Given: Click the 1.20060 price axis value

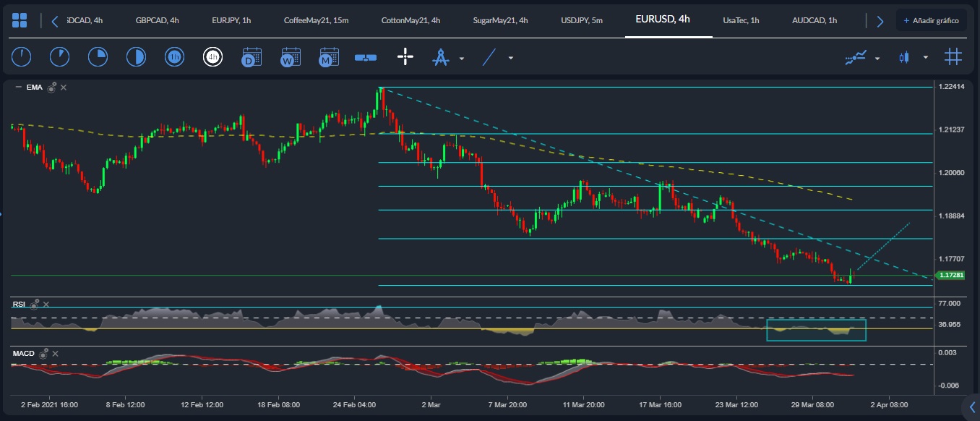Looking at the screenshot, I should pyautogui.click(x=951, y=173).
